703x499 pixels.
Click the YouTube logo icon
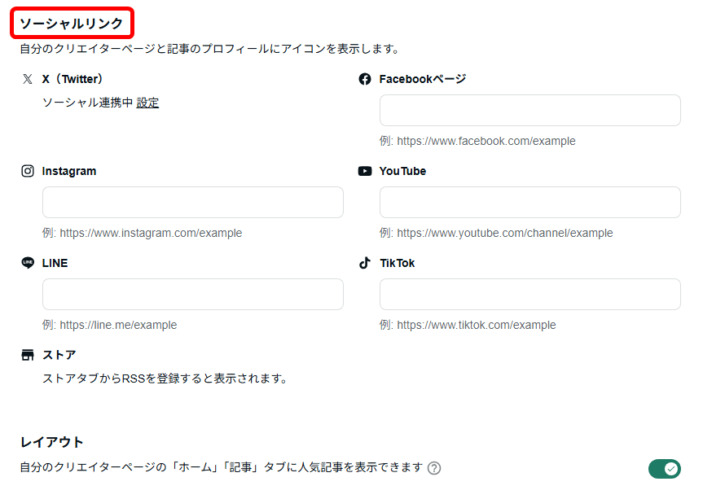tap(365, 171)
